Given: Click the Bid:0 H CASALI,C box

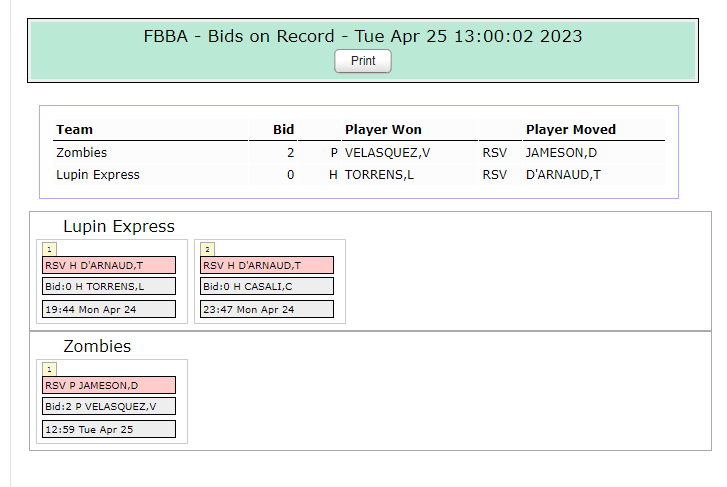Looking at the screenshot, I should click(267, 286).
